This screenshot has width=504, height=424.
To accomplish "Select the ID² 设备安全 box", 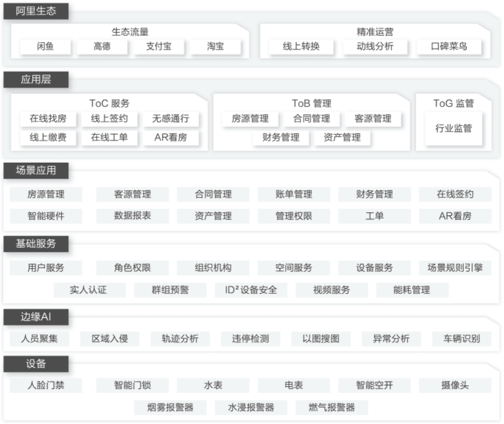I will (251, 290).
